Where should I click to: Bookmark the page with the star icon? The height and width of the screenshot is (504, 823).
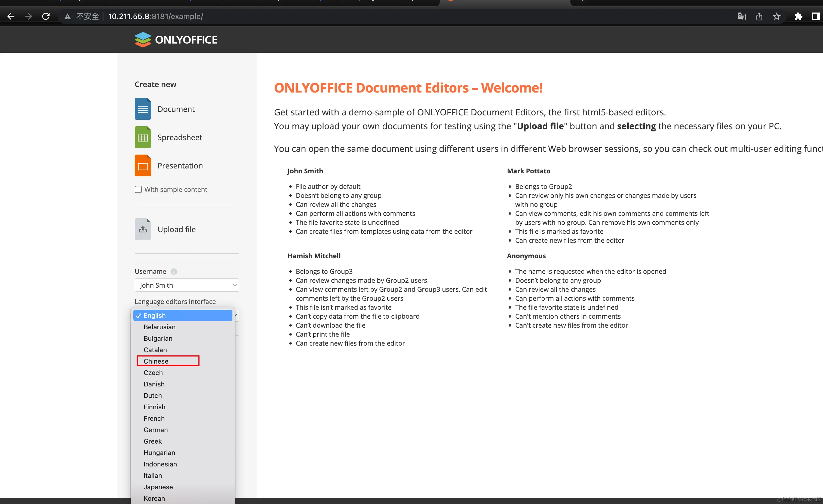click(x=776, y=16)
